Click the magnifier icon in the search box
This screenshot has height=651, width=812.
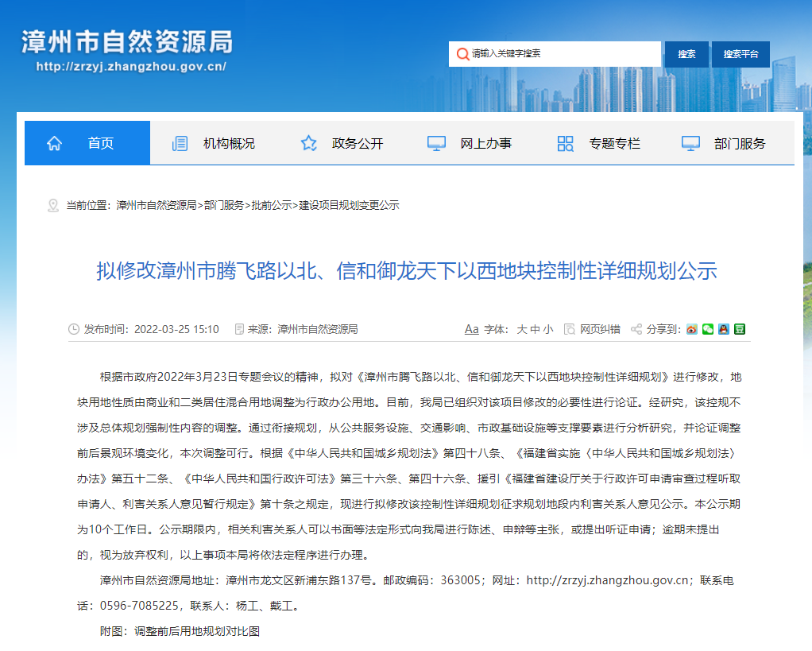point(462,54)
